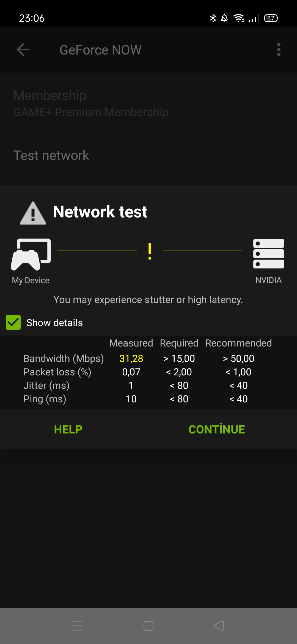Image resolution: width=297 pixels, height=644 pixels.
Task: Open the Membership settings entry
Action: click(x=148, y=103)
